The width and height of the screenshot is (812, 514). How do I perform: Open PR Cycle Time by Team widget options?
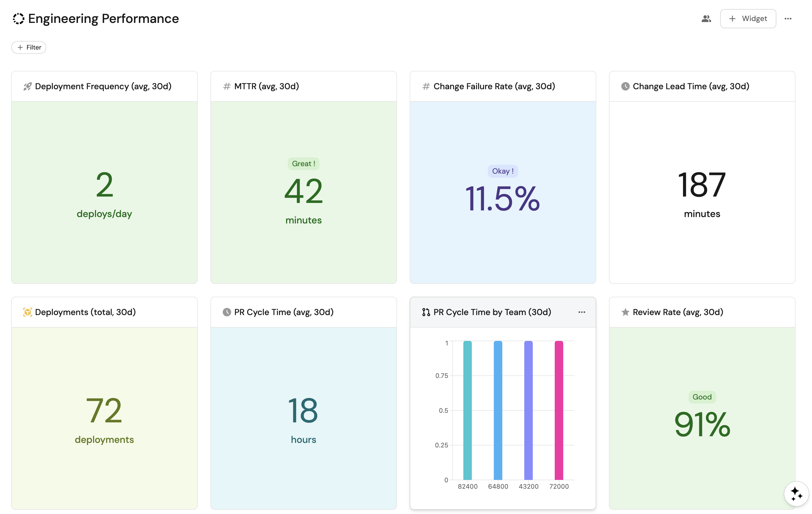tap(582, 312)
